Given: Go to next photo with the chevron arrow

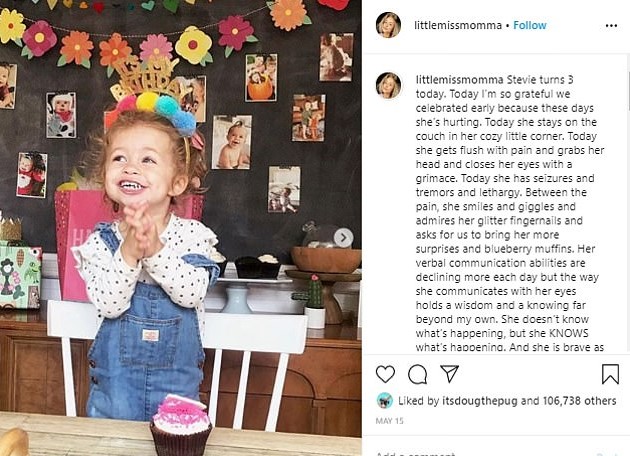Looking at the screenshot, I should pyautogui.click(x=343, y=237).
